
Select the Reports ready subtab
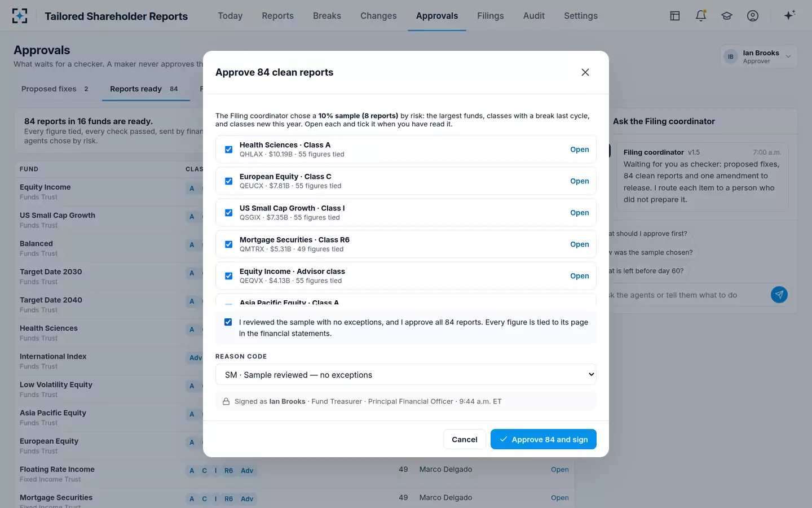pos(145,89)
